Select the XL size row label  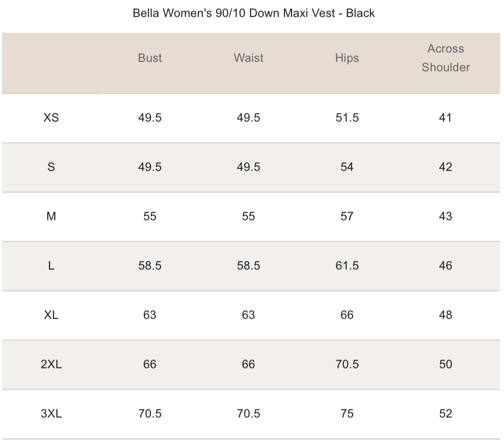coord(51,315)
